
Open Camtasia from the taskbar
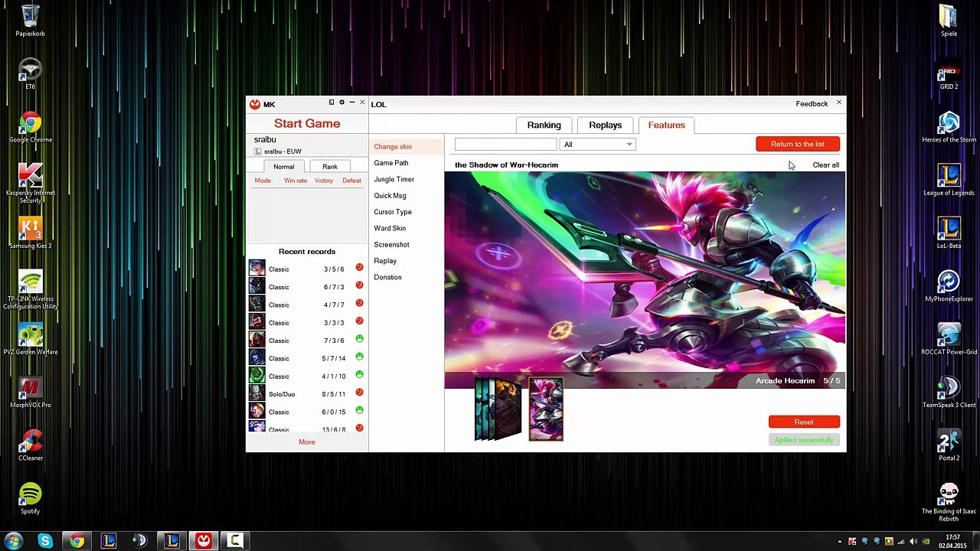point(234,541)
